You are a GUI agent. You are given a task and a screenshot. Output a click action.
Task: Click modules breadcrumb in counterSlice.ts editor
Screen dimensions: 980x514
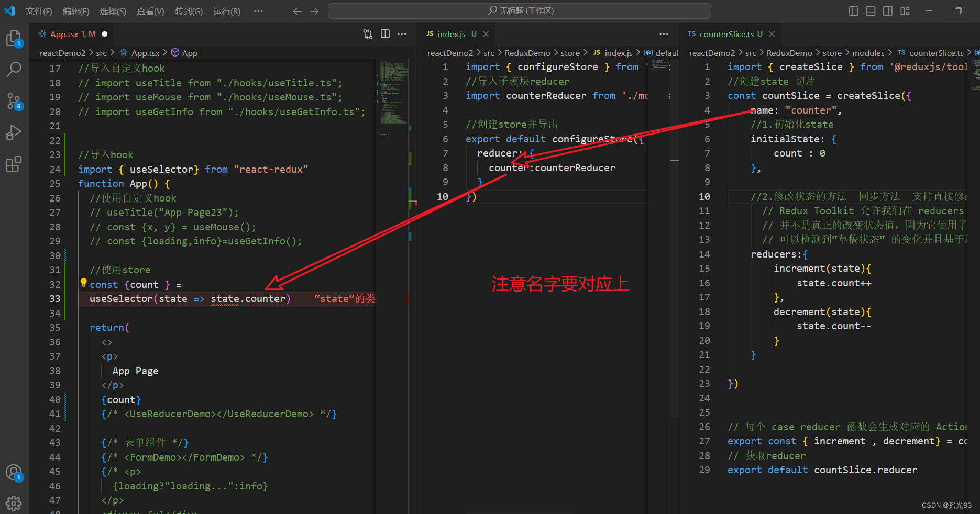868,53
